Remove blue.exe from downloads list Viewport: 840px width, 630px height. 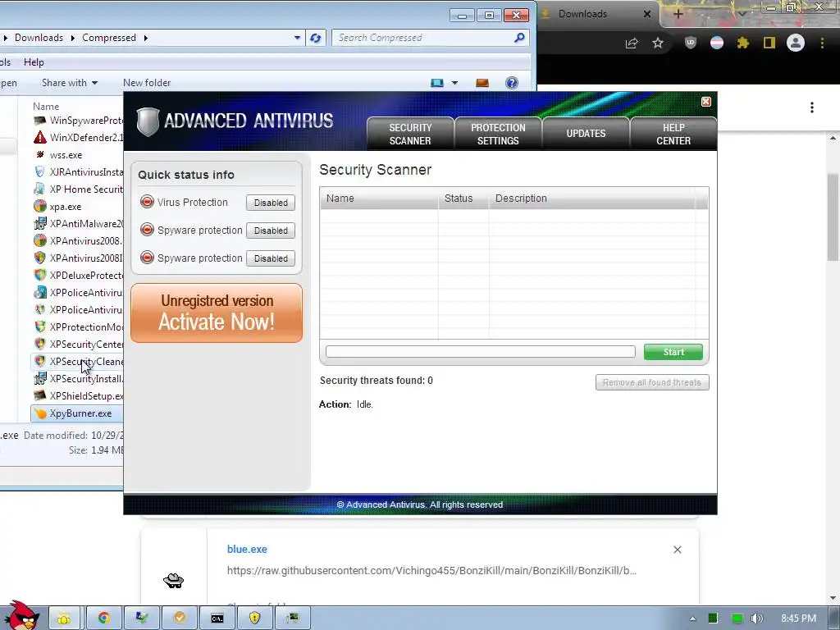coord(677,550)
